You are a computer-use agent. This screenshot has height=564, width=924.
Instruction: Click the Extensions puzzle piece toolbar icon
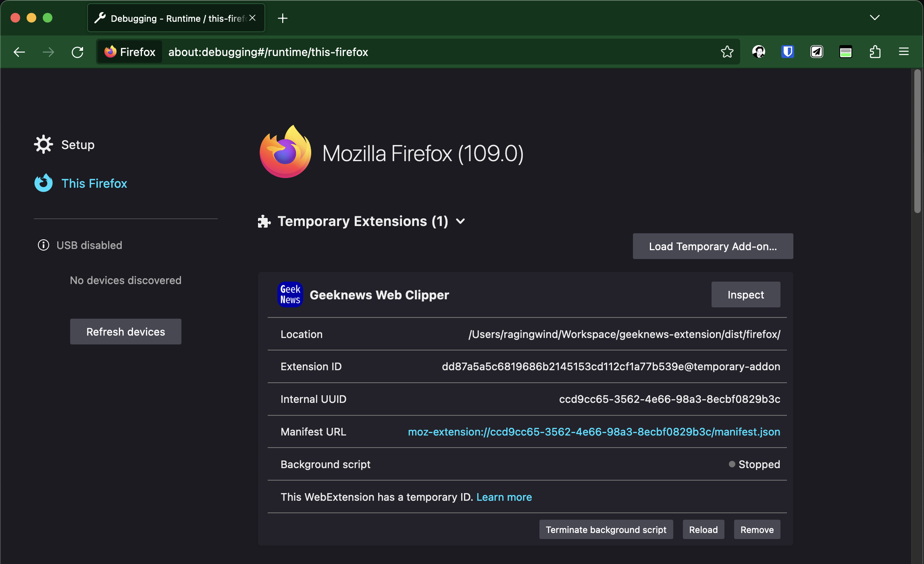[875, 52]
